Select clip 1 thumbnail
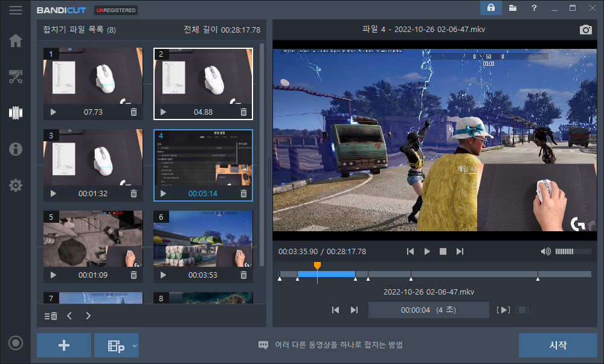Viewport: 604px width, 364px height. 93,76
